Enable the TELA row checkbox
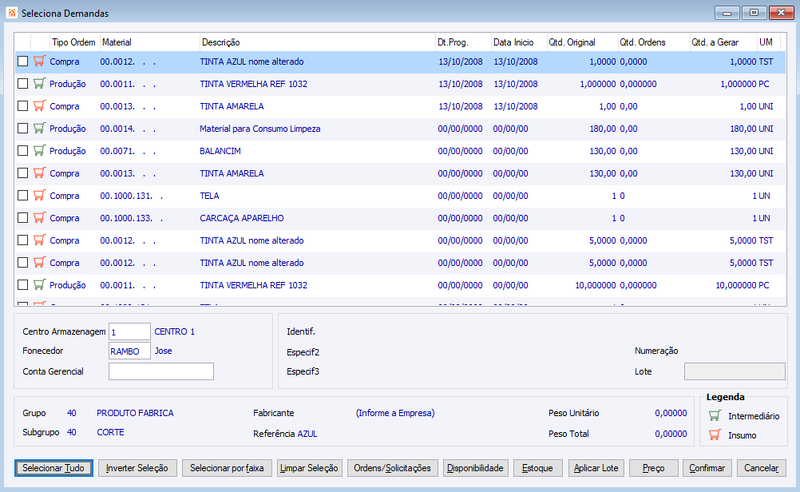Screen dimensions: 800x492 pos(22,195)
